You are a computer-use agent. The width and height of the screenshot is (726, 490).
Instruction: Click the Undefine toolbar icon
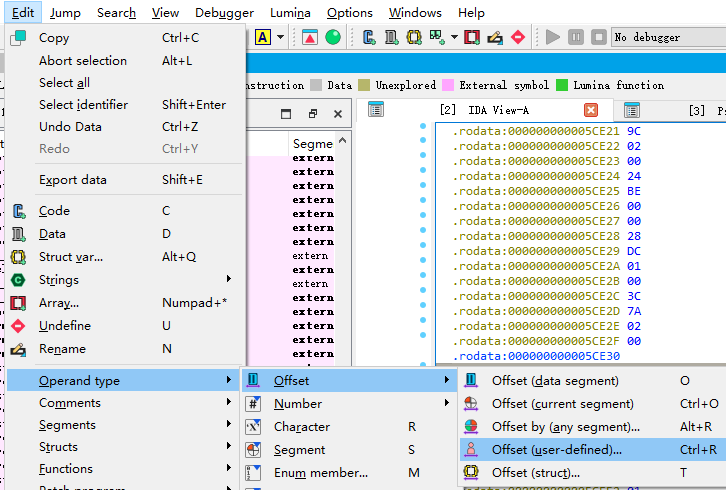pyautogui.click(x=518, y=37)
